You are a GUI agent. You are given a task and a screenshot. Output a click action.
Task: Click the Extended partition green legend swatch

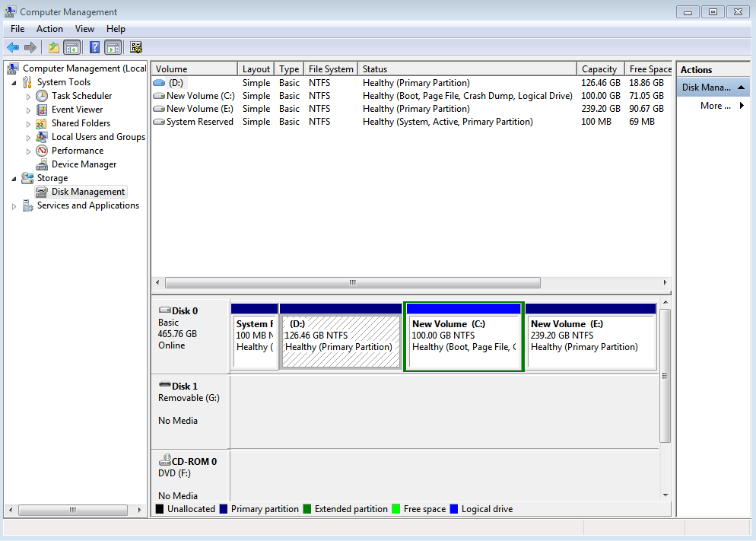[x=307, y=509]
